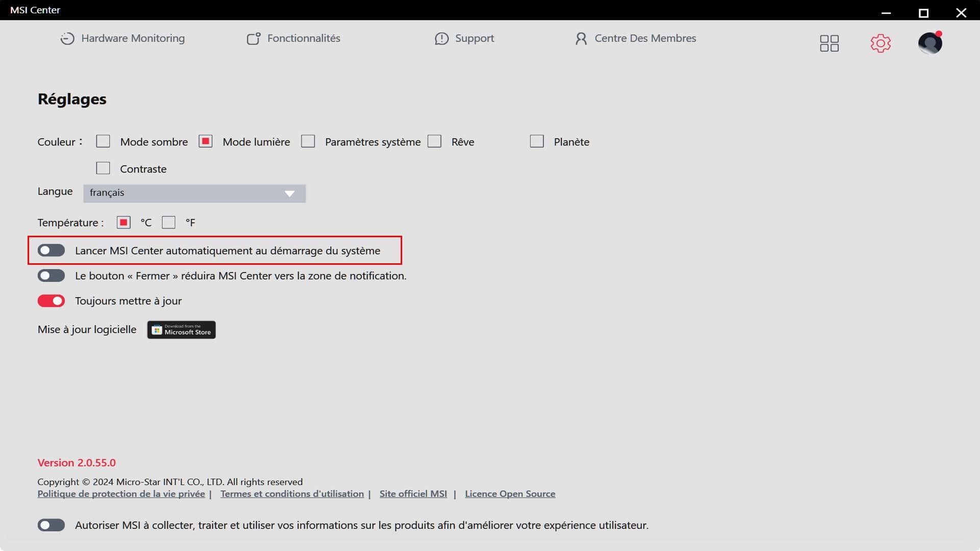980x551 pixels.
Task: Check the Contraste color checkbox
Action: (103, 168)
